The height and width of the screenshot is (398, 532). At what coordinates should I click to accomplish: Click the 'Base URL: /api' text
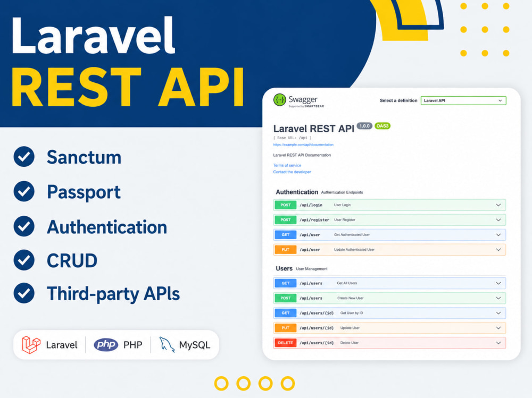pyautogui.click(x=292, y=138)
